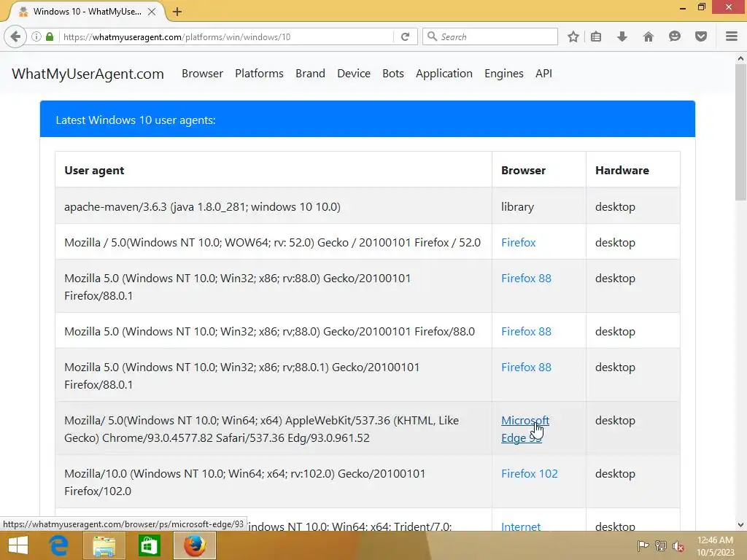Click the network icon in system tray

click(x=661, y=546)
